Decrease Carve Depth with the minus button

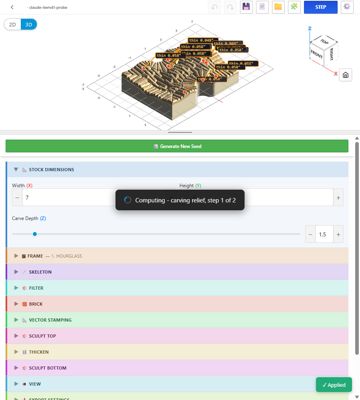(x=310, y=234)
